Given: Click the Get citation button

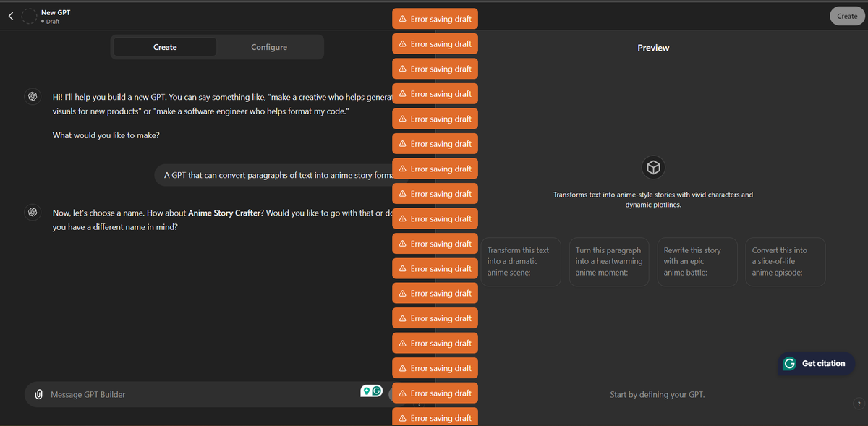Looking at the screenshot, I should click(817, 363).
